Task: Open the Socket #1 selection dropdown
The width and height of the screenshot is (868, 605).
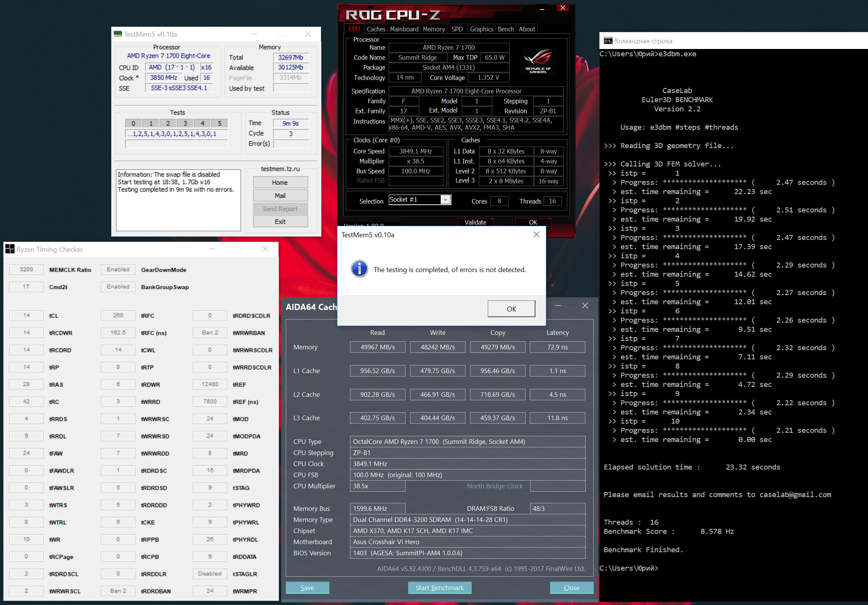Action: (x=445, y=200)
